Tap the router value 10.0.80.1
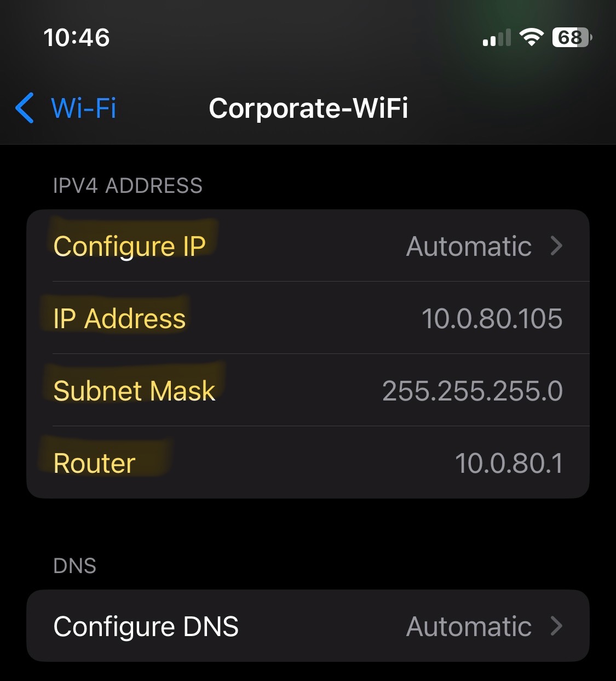This screenshot has width=616, height=681. pyautogui.click(x=509, y=463)
